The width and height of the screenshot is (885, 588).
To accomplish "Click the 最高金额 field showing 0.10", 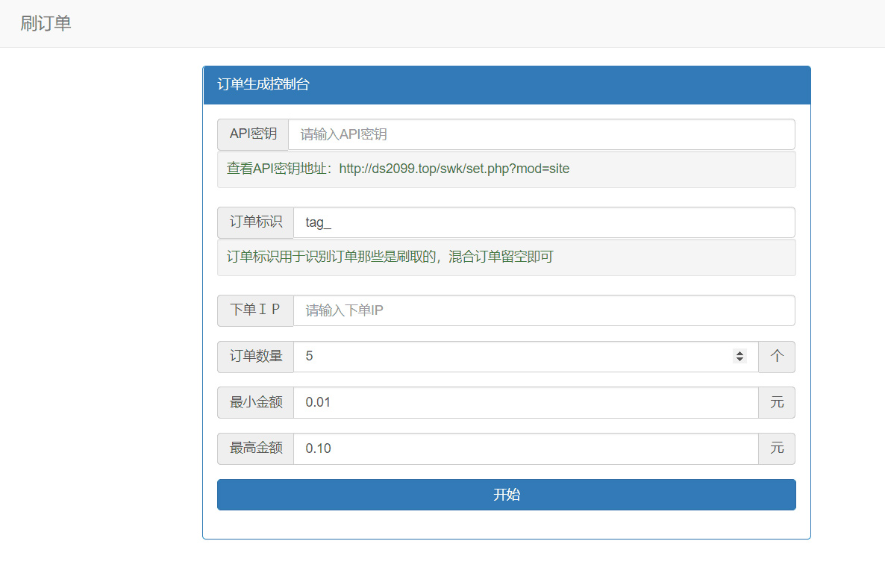I will pos(525,448).
